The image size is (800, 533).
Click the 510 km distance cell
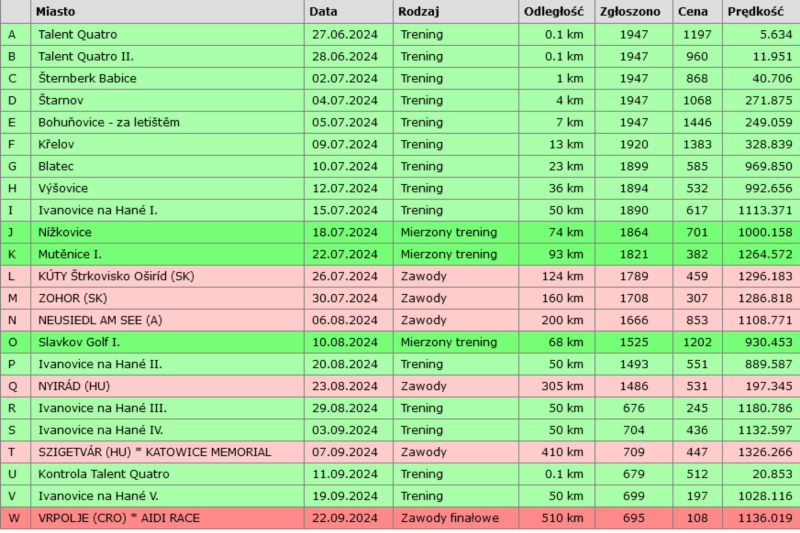click(x=563, y=518)
